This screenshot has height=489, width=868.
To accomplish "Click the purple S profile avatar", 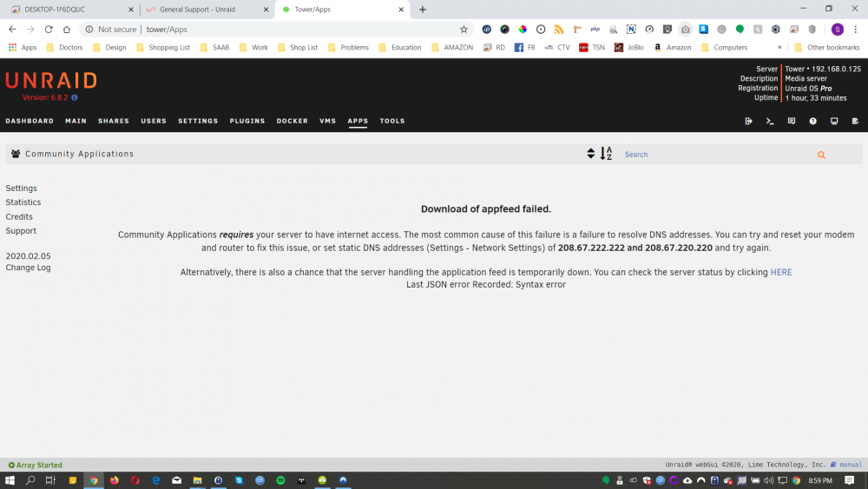I will coord(838,30).
